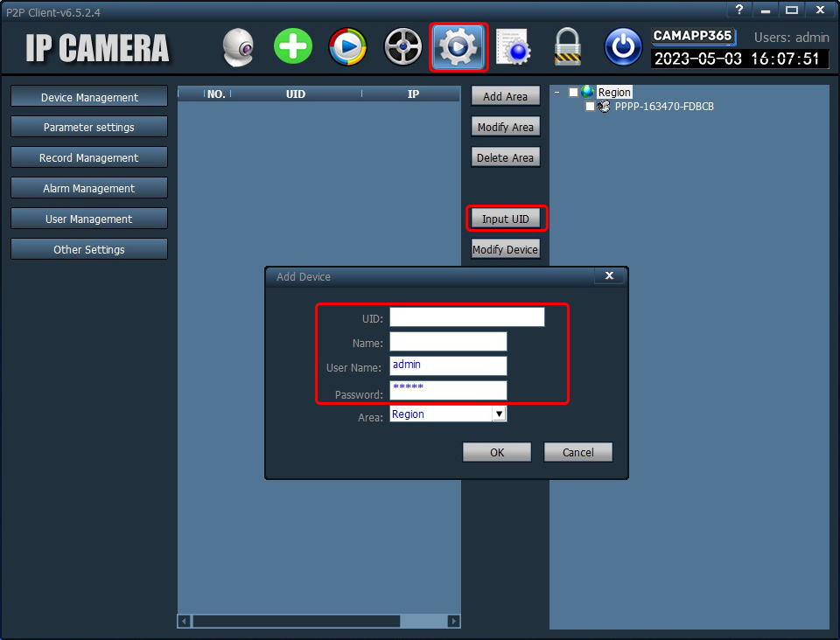The height and width of the screenshot is (640, 840).
Task: Open the playback circle icon
Action: tap(347, 46)
